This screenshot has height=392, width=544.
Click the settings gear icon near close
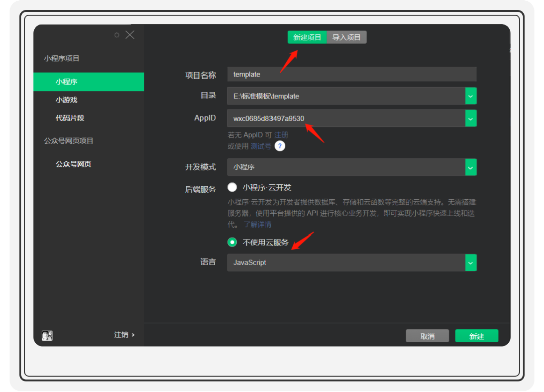coord(117,35)
